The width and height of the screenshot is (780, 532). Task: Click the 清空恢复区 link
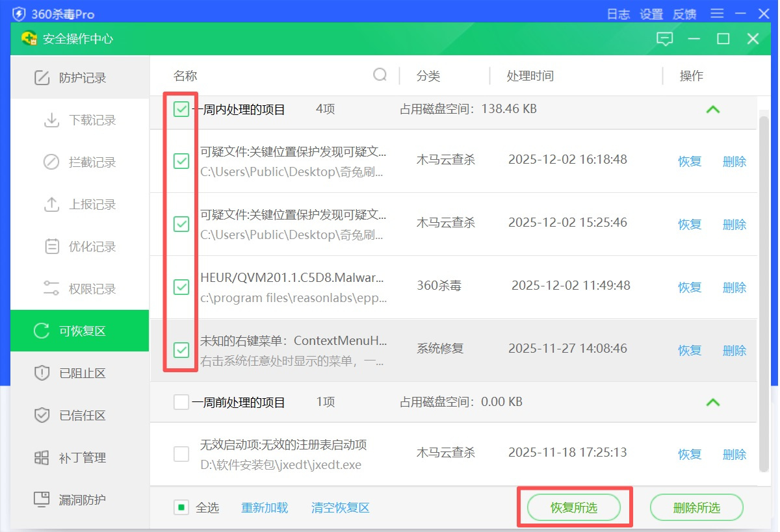coord(340,507)
